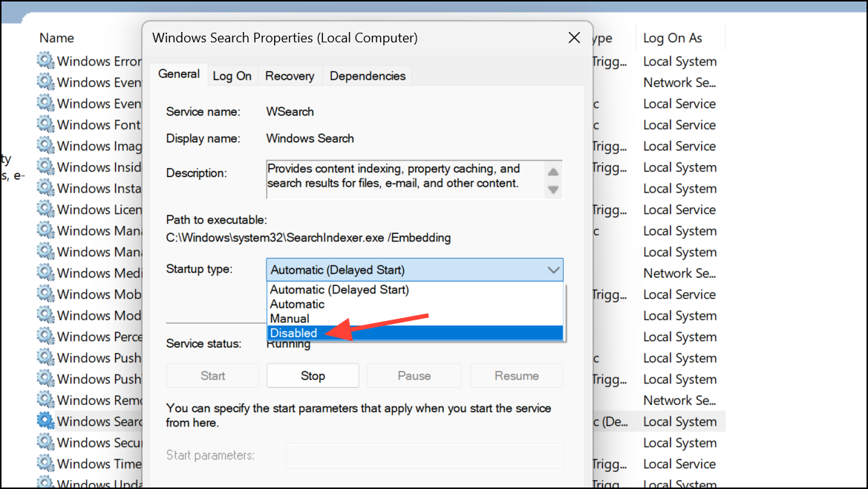Viewport: 868px width, 489px height.
Task: Click the gear icon beside Windows Font service
Action: point(45,124)
